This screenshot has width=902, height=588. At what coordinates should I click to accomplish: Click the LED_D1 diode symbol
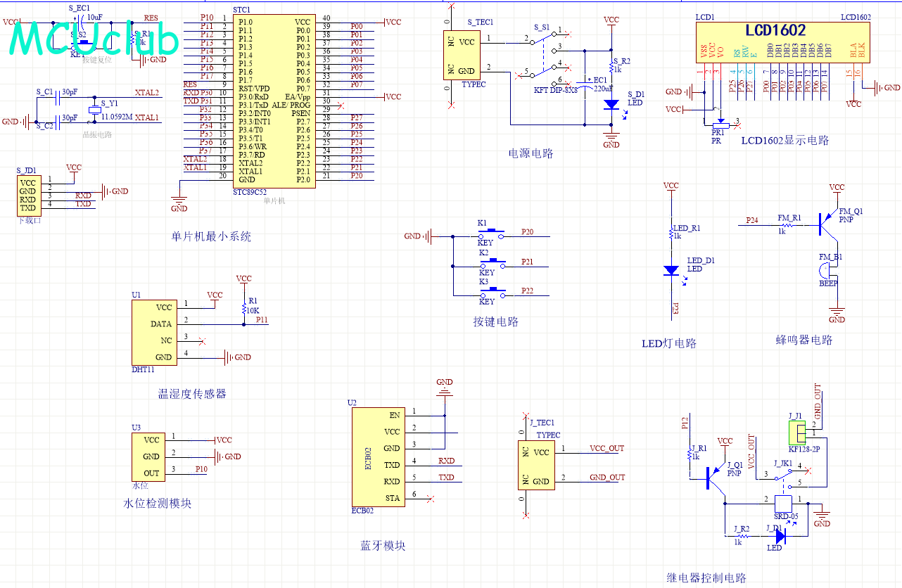pos(672,270)
